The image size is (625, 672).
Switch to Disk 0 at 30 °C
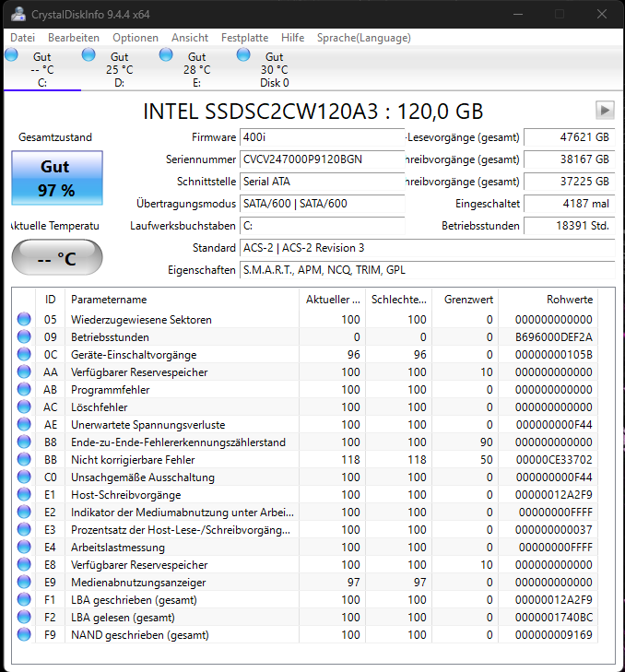click(275, 69)
